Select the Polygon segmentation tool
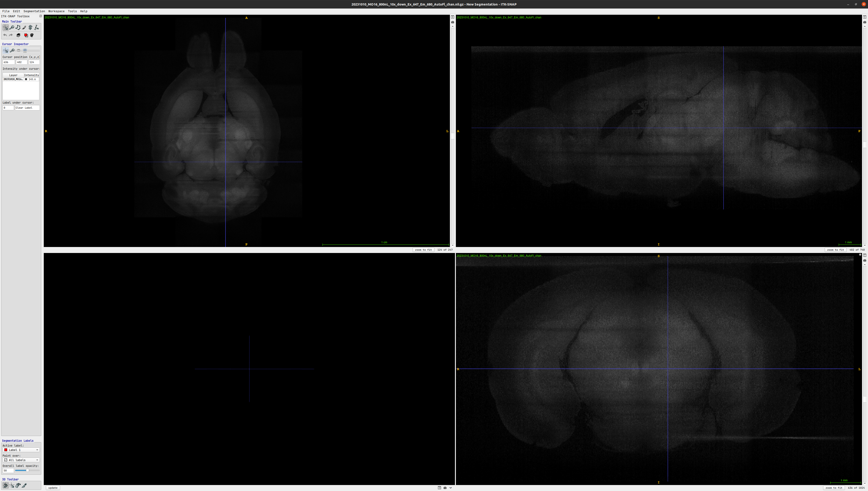Screen dimensions: 868x491 18,28
